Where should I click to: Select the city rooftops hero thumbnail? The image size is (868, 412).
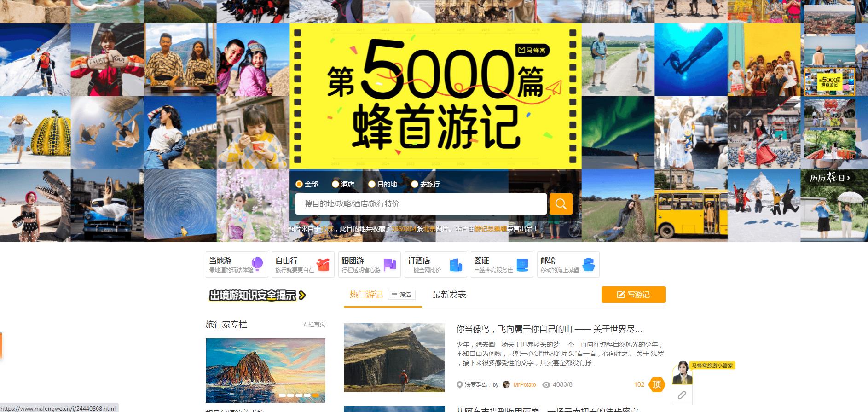click(x=829, y=19)
